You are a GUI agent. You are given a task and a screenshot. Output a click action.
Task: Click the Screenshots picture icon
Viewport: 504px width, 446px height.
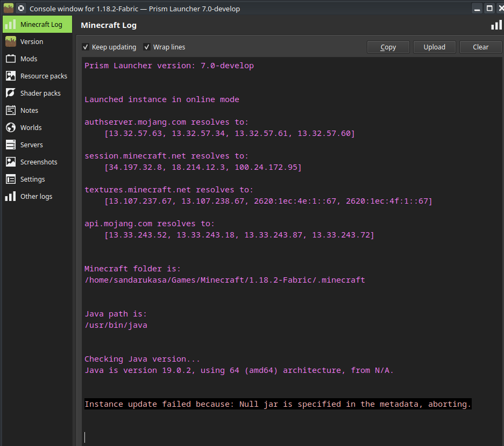[x=11, y=162]
